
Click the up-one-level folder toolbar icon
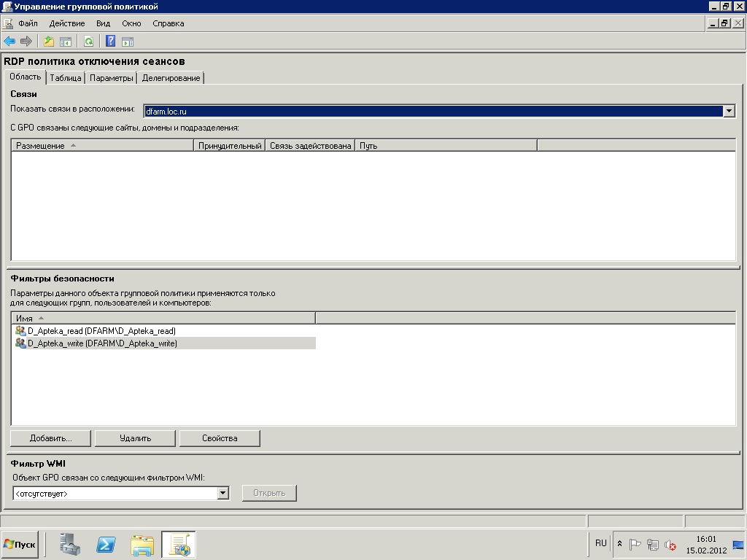coord(49,42)
